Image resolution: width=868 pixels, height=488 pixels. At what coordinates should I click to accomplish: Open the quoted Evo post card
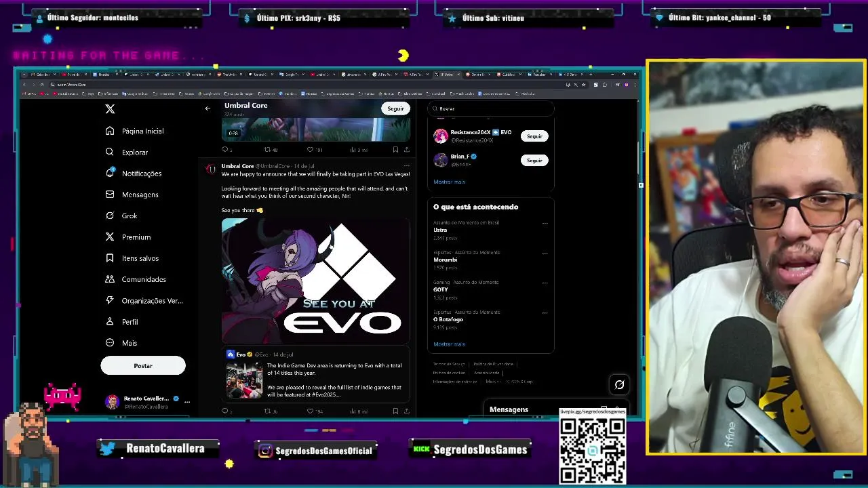pos(315,374)
